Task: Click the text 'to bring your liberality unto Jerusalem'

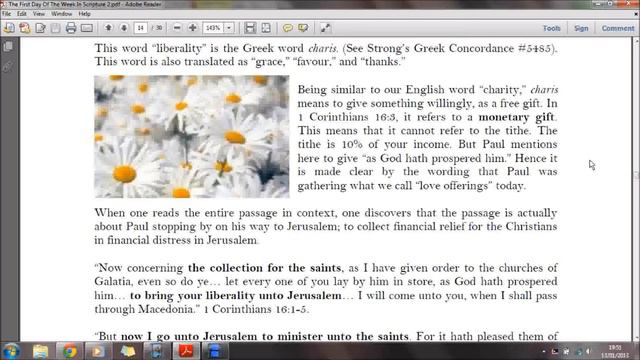Action: click(236, 295)
